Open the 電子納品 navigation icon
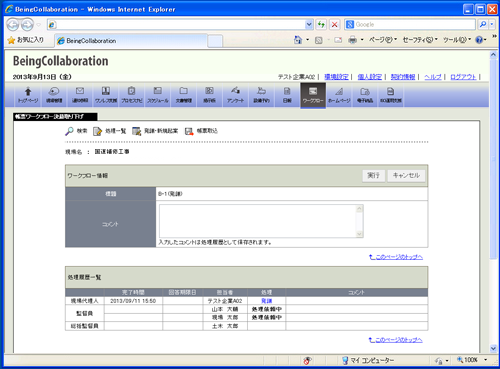 (x=365, y=95)
